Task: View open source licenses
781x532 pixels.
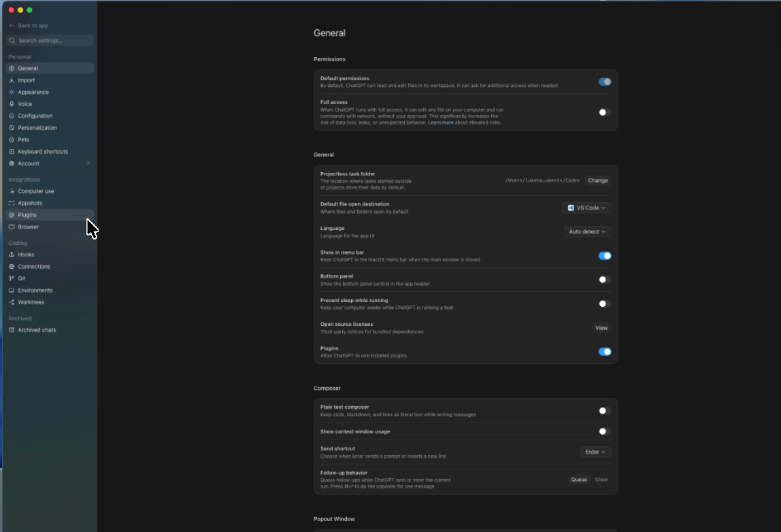Action: (601, 328)
